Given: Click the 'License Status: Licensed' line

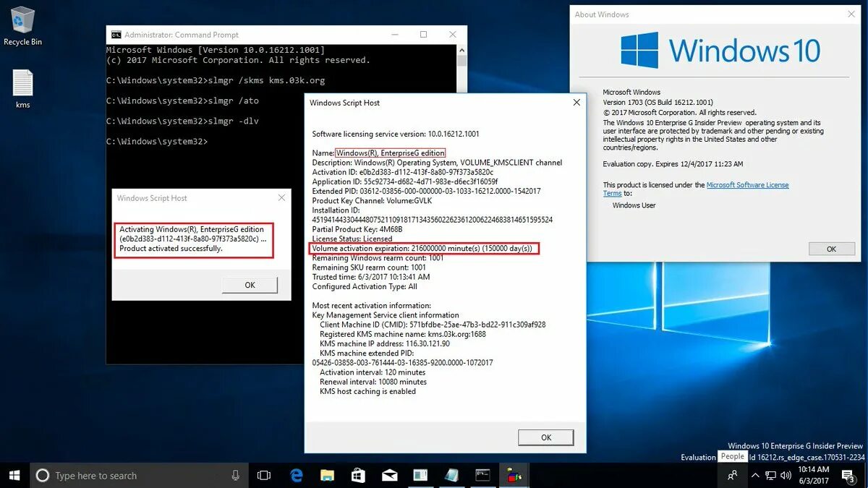Looking at the screenshot, I should click(x=352, y=239).
